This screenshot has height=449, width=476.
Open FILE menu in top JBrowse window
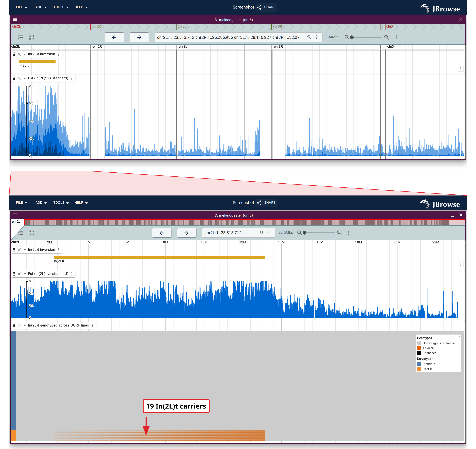(21, 7)
